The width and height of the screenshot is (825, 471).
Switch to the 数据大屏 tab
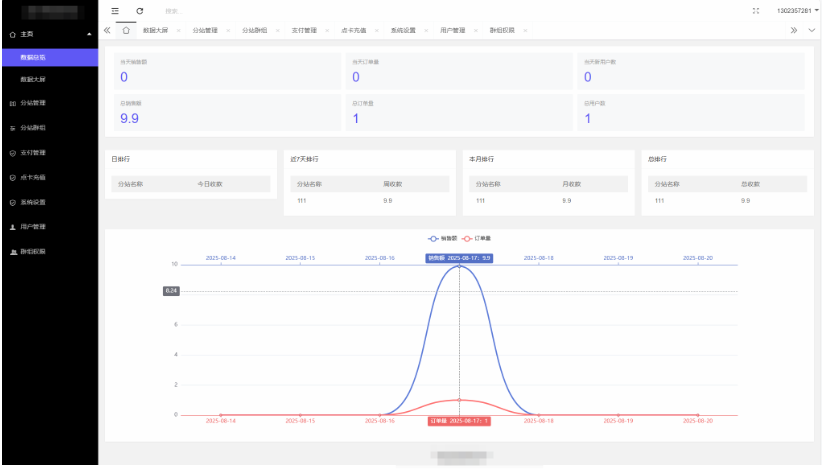tap(156, 31)
